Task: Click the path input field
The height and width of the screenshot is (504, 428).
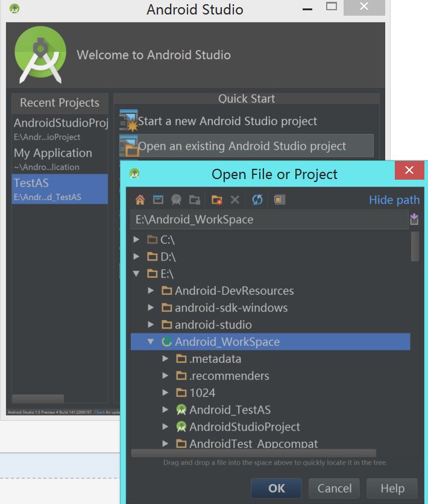Action: tap(268, 219)
